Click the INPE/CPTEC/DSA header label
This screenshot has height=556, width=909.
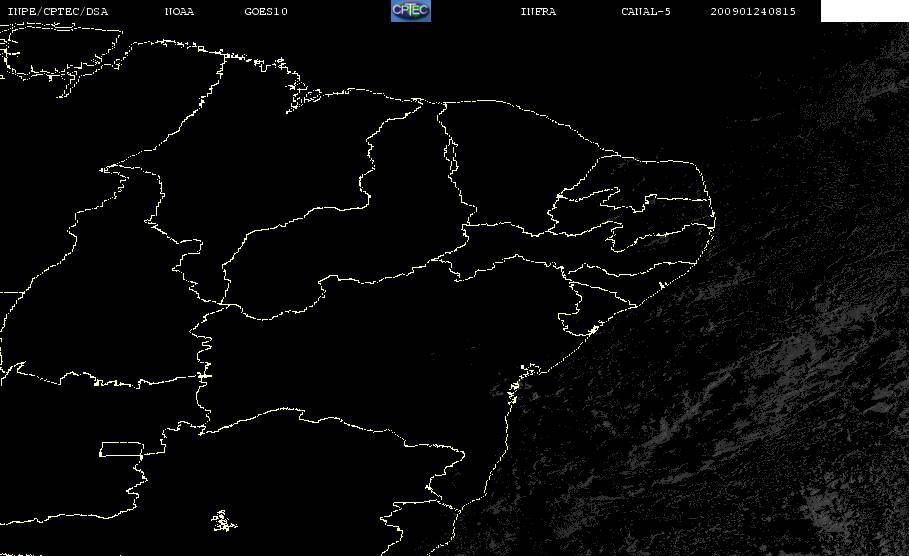(58, 12)
